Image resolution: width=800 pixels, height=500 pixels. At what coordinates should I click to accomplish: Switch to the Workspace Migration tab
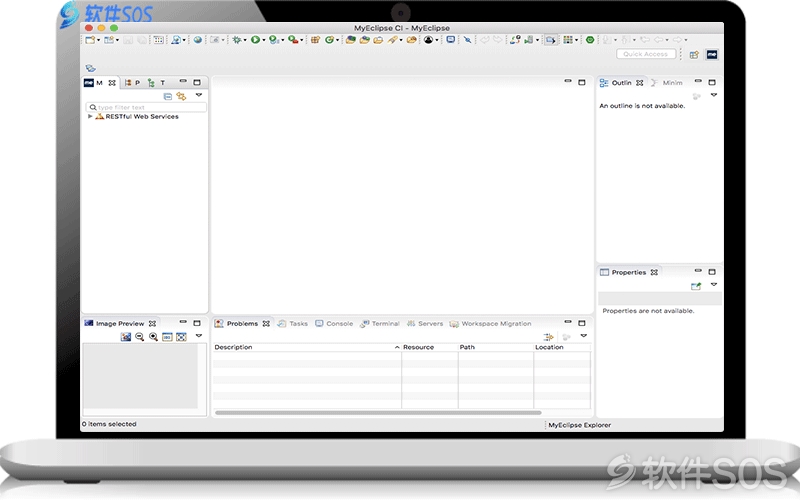pyautogui.click(x=490, y=323)
